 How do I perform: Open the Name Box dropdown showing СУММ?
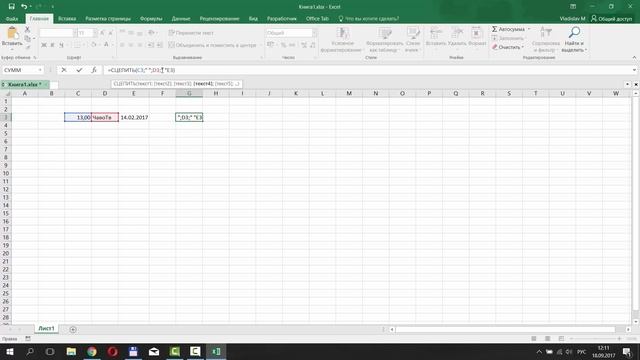(40, 70)
